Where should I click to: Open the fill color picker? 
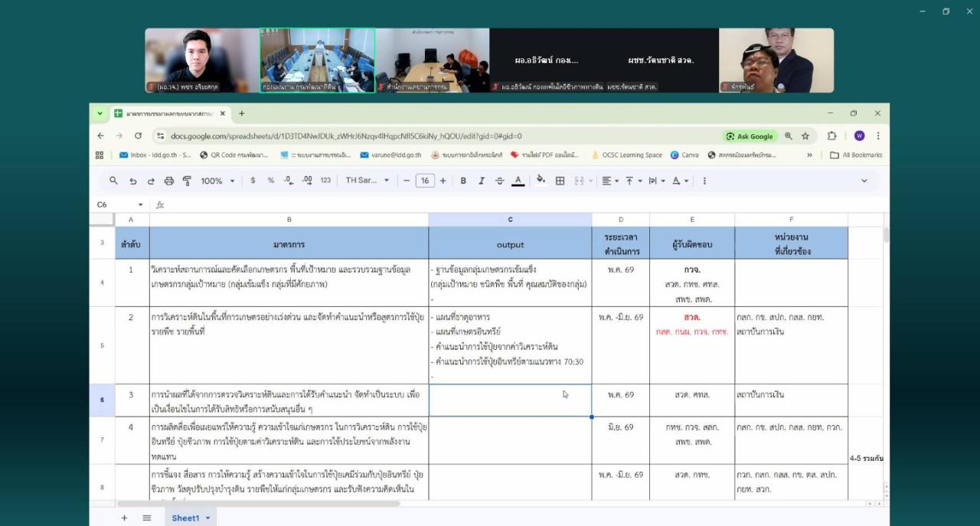point(541,181)
